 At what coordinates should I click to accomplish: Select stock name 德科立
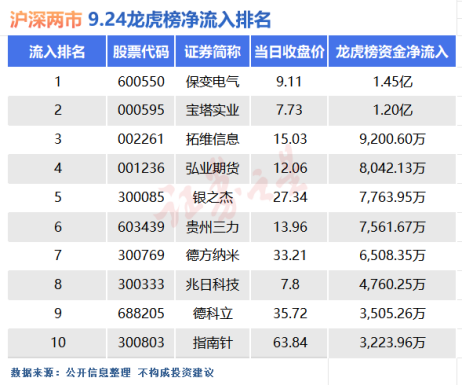(213, 313)
